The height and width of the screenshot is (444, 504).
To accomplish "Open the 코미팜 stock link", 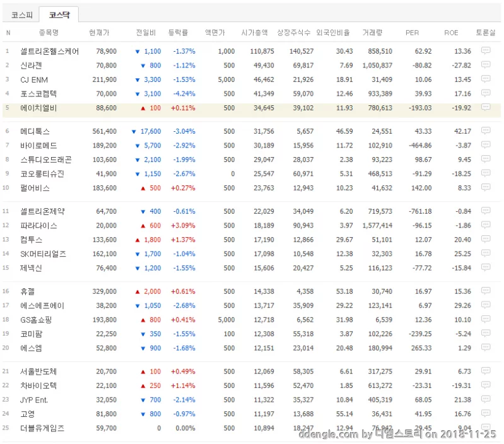I will pyautogui.click(x=31, y=334).
